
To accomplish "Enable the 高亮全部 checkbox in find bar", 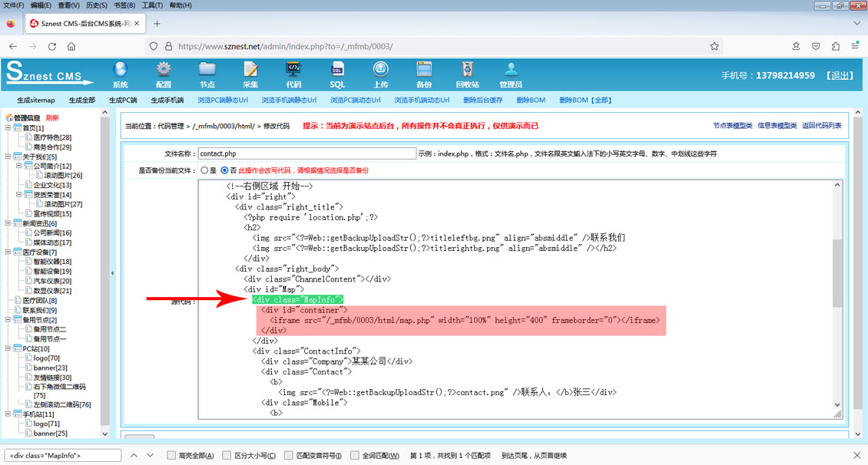I will (172, 456).
